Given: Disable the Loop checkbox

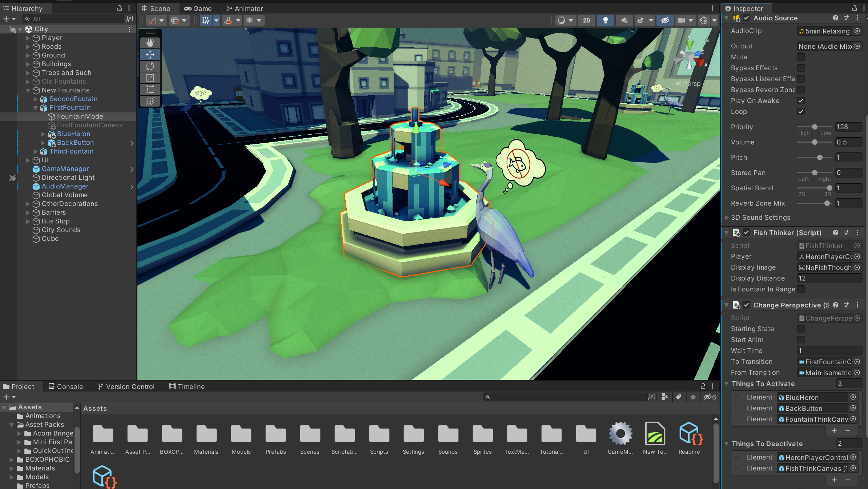Looking at the screenshot, I should [x=801, y=112].
